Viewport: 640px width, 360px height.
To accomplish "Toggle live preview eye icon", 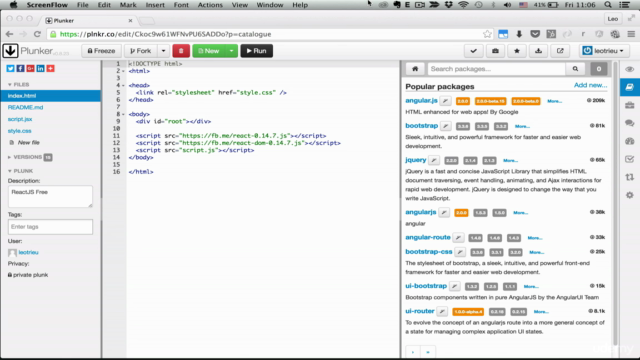I will pos(629,69).
